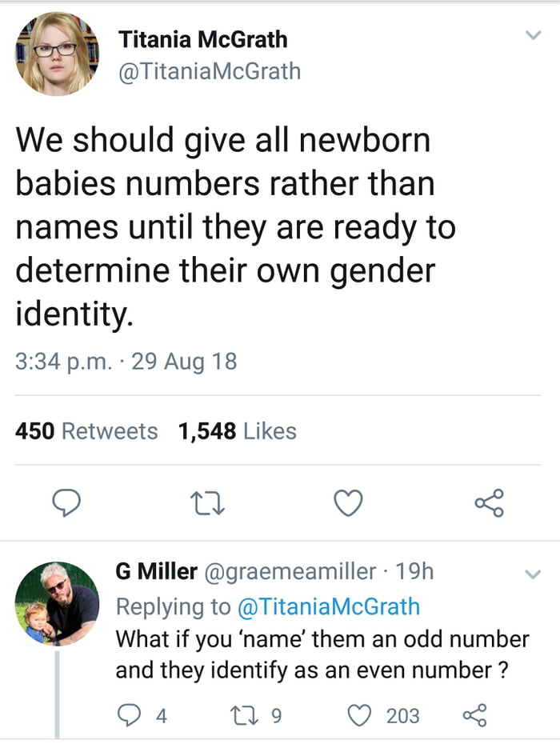Share the main tweet
This screenshot has width=560, height=752.
489,502
